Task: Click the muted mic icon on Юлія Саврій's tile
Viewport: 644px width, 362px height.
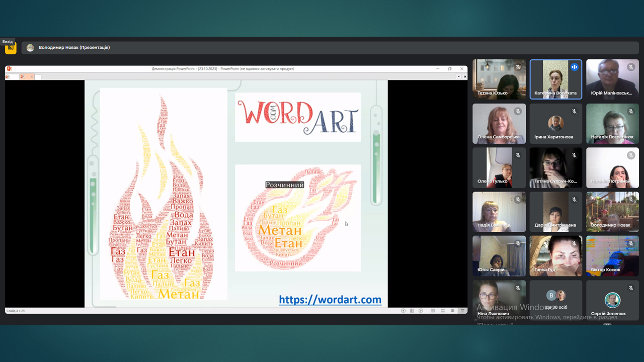Action: tap(518, 244)
